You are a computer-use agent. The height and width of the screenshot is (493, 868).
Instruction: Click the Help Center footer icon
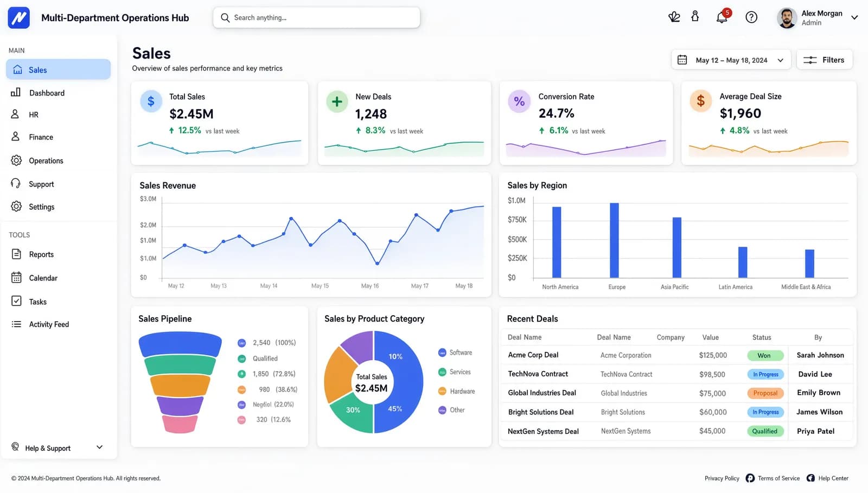click(810, 478)
